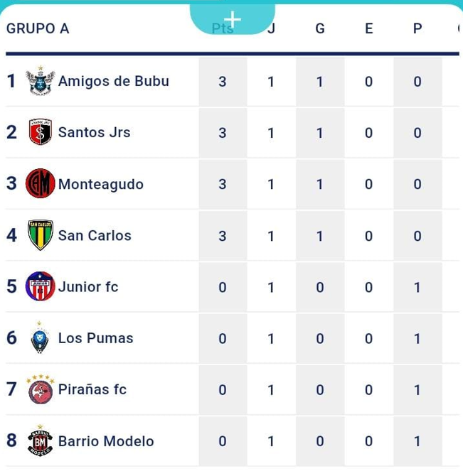This screenshot has height=476, width=463.
Task: Select the San Carlos green-yellow shield
Action: [41, 235]
